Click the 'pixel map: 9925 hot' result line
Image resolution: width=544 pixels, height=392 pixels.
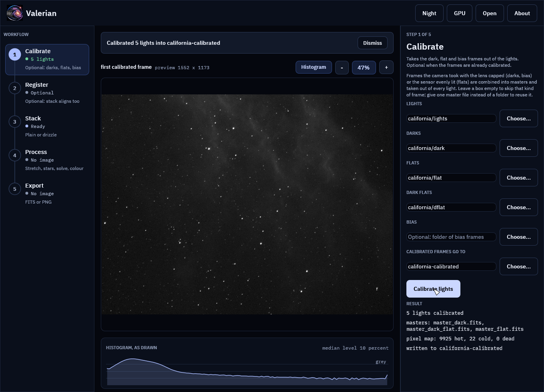[x=460, y=339]
